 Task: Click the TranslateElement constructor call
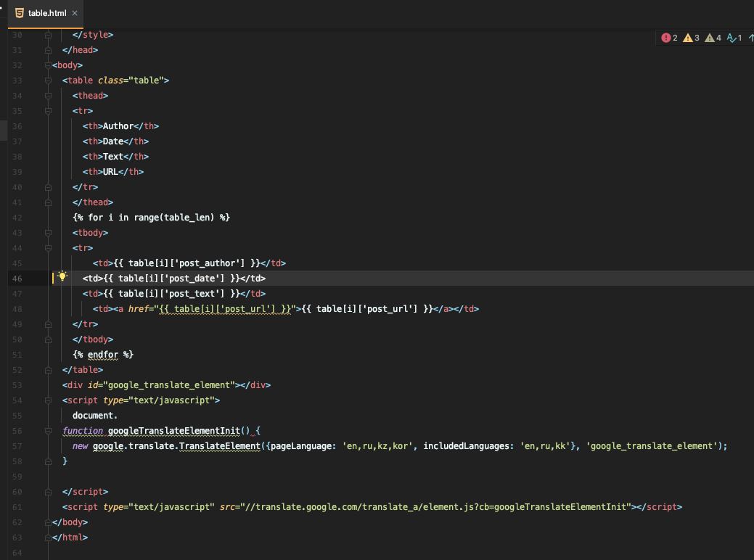click(x=219, y=446)
